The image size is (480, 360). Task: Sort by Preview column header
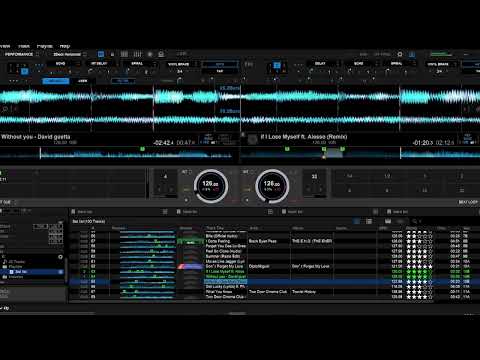pos(119,228)
